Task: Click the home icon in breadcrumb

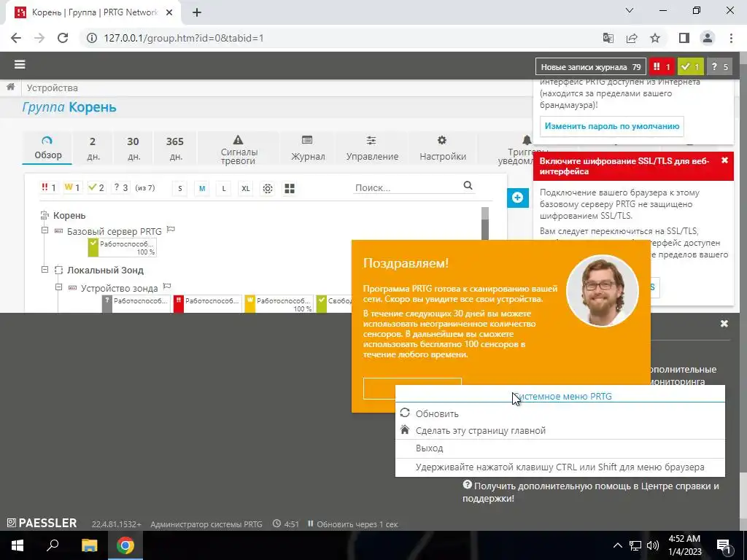Action: click(10, 87)
